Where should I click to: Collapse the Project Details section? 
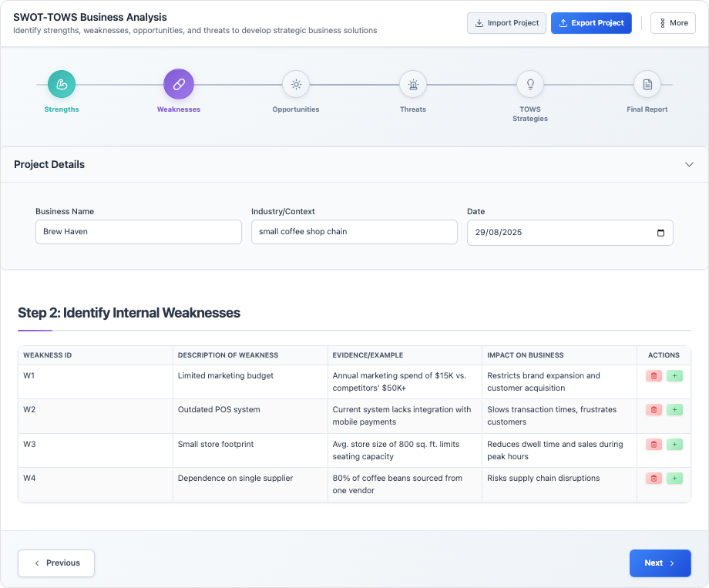point(690,164)
